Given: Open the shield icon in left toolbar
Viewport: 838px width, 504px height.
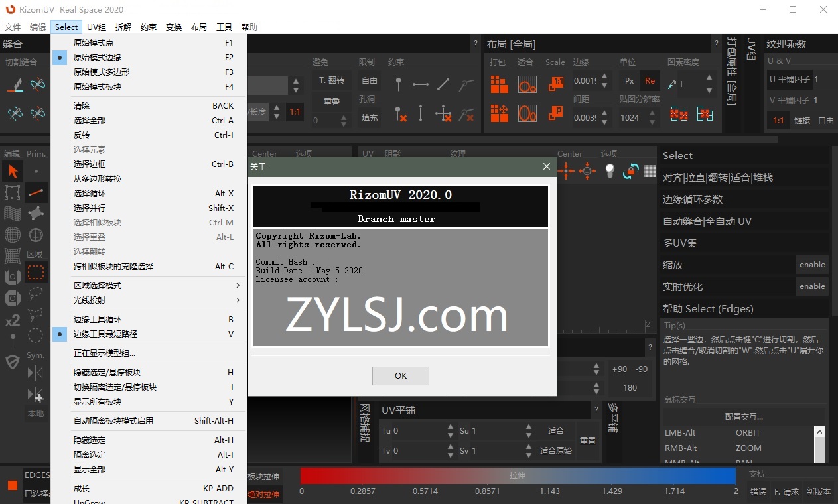Looking at the screenshot, I should (x=13, y=362).
